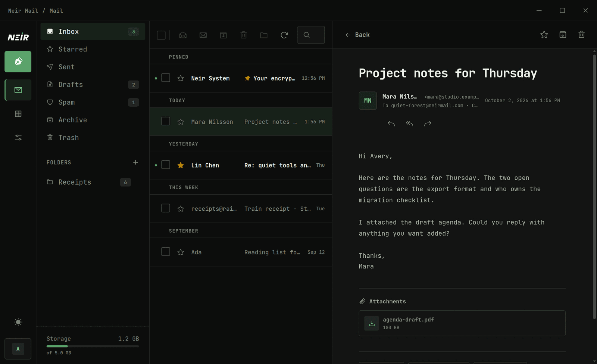Open the account avatar labeled A
The image size is (597, 364).
[18, 349]
